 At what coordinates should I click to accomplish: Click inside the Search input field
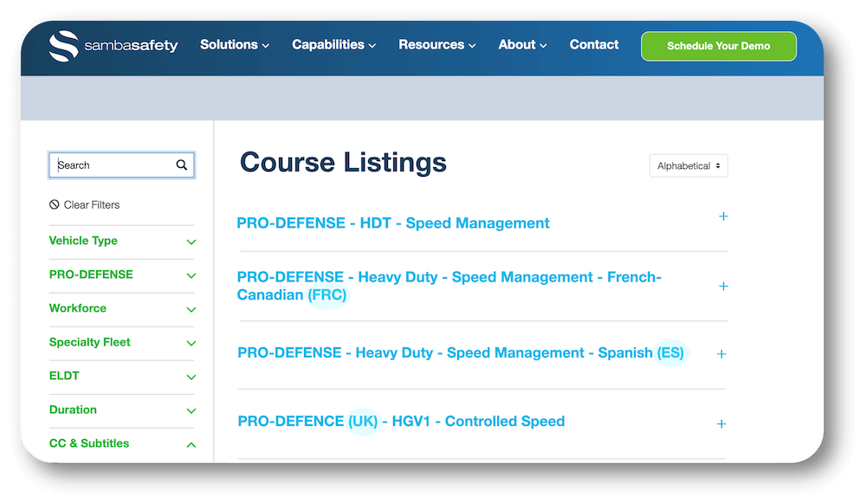[x=113, y=165]
